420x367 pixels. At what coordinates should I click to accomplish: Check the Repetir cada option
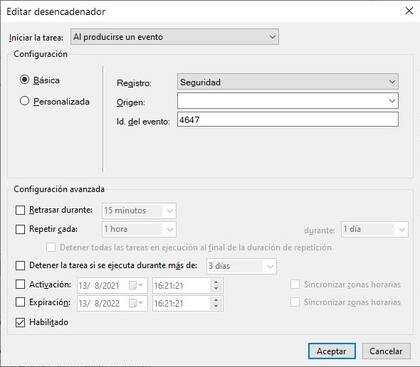[x=20, y=229]
